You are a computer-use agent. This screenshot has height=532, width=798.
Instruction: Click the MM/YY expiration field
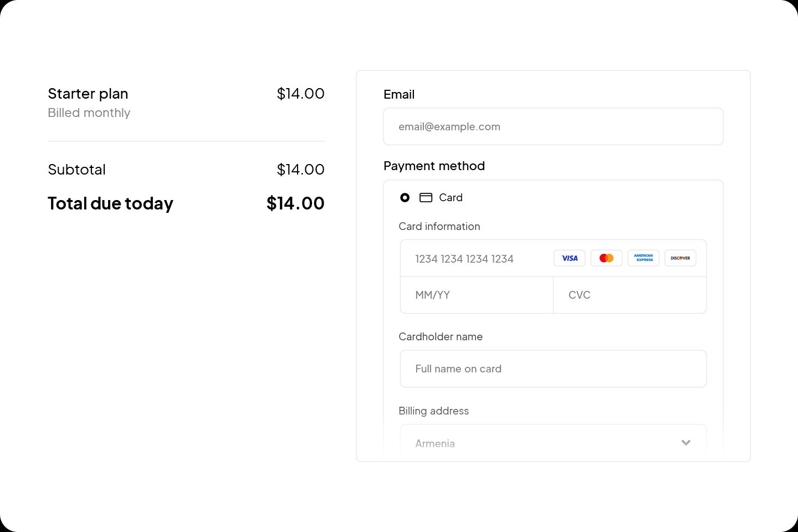point(477,295)
